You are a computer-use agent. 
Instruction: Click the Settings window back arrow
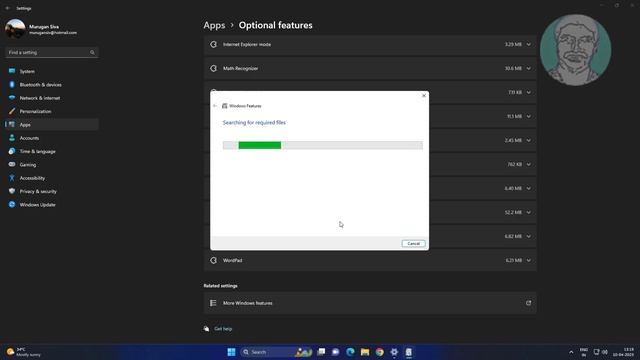[7, 8]
